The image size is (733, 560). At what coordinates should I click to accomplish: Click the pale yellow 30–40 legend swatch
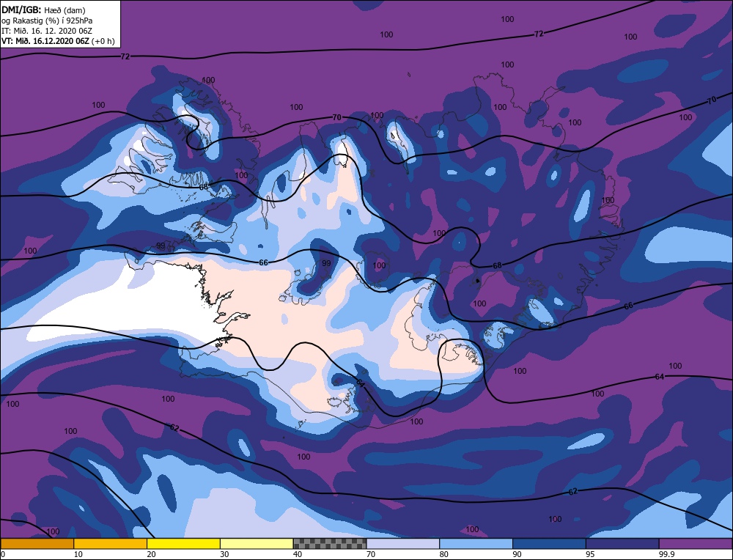point(257,543)
